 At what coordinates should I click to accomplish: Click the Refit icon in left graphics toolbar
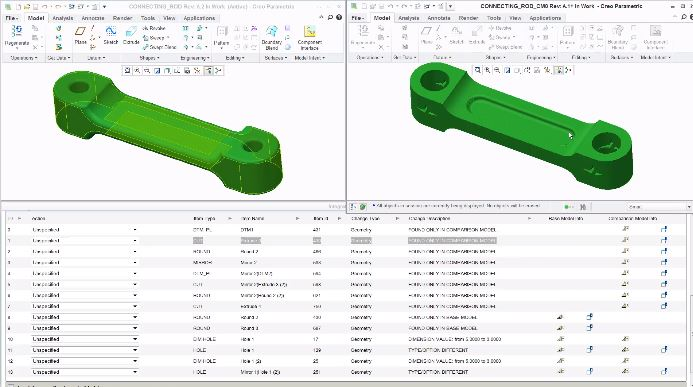pyautogui.click(x=127, y=70)
